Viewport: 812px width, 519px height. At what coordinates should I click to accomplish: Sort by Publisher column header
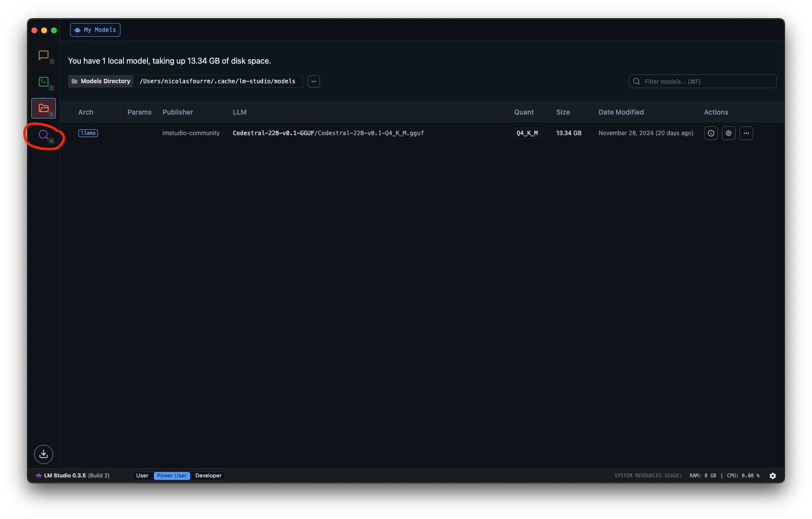177,112
